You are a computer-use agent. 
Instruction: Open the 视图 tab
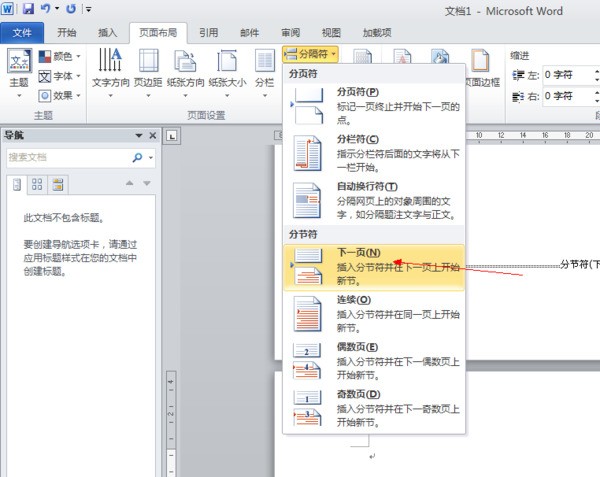click(x=331, y=33)
